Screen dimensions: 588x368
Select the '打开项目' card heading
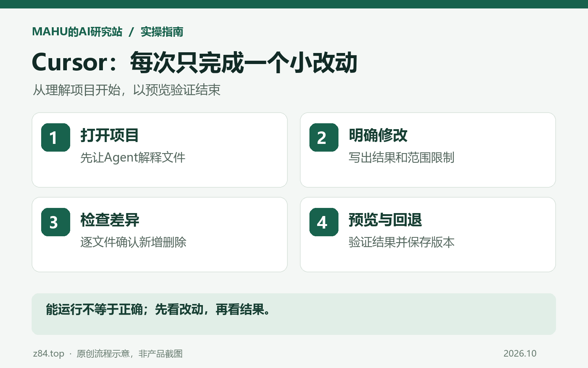[110, 135]
